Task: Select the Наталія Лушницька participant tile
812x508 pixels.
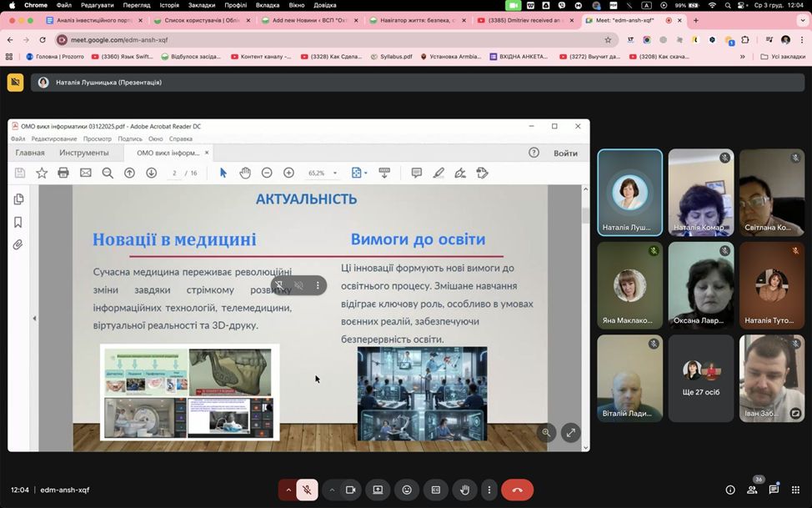Action: tap(629, 193)
